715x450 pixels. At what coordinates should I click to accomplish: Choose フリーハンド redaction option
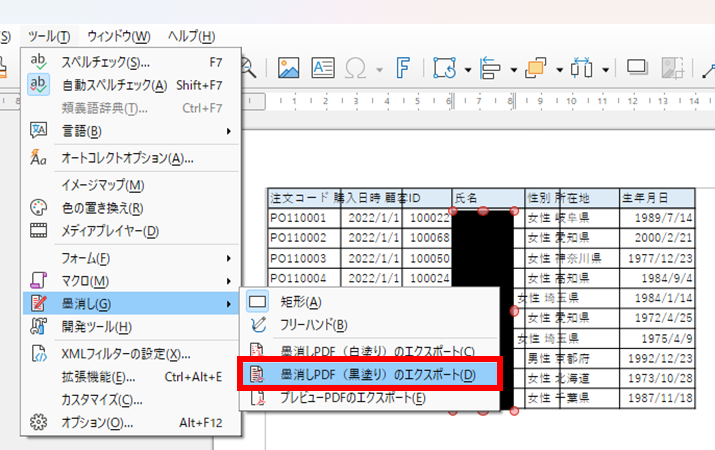click(313, 324)
